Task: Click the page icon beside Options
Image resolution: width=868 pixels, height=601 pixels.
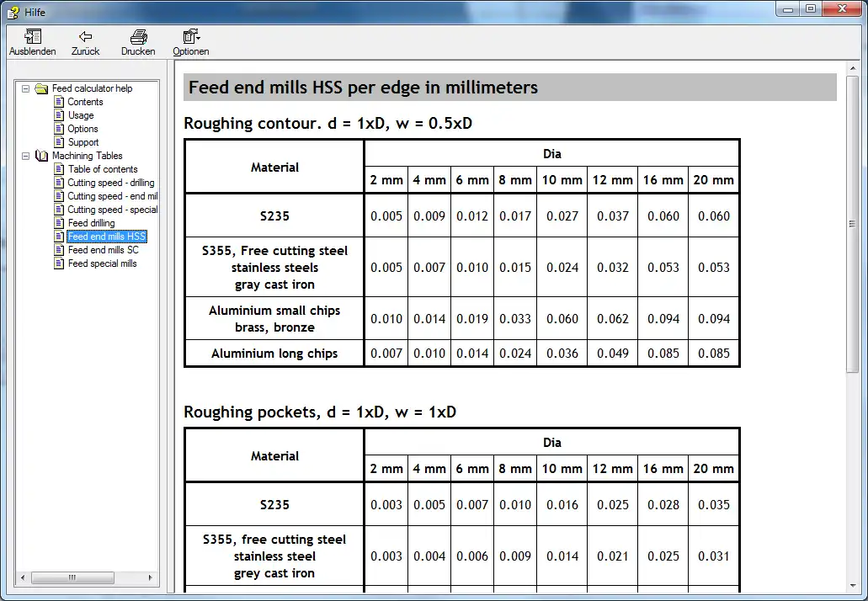Action: click(x=59, y=129)
